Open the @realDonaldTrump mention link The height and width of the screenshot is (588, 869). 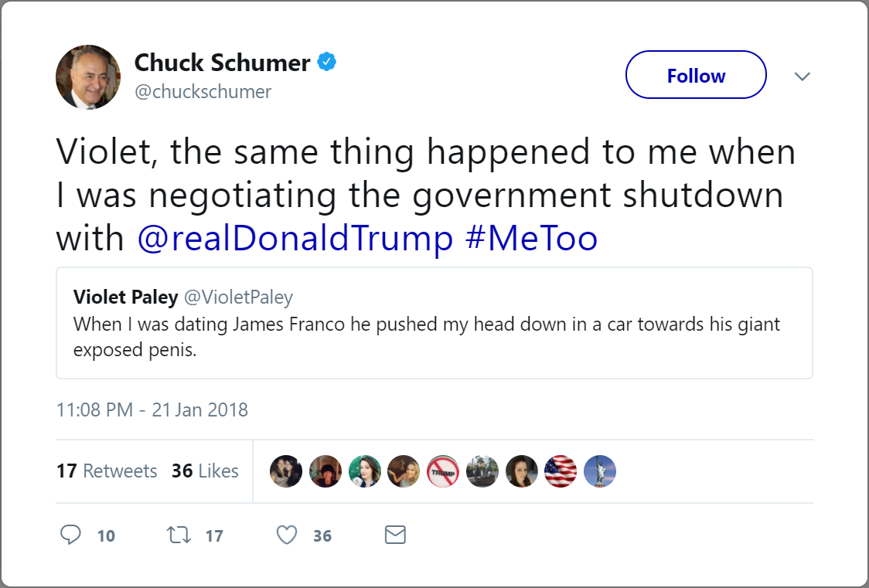[x=295, y=239]
